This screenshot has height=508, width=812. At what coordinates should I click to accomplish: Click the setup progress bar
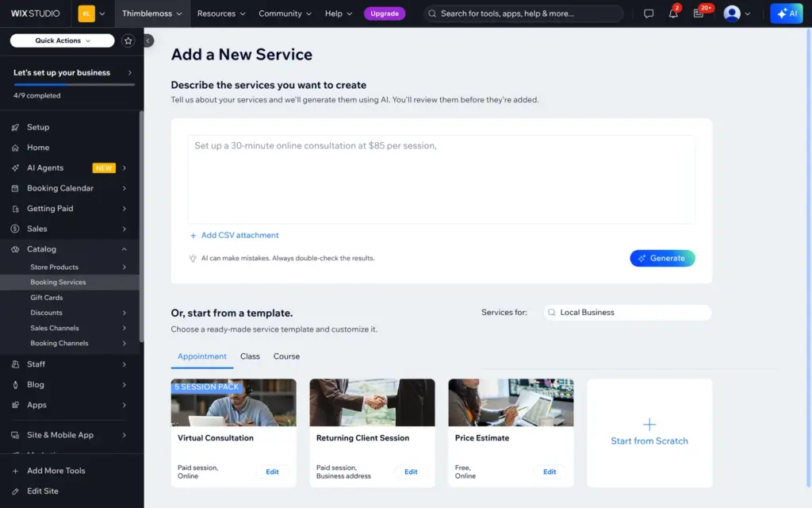(x=74, y=84)
